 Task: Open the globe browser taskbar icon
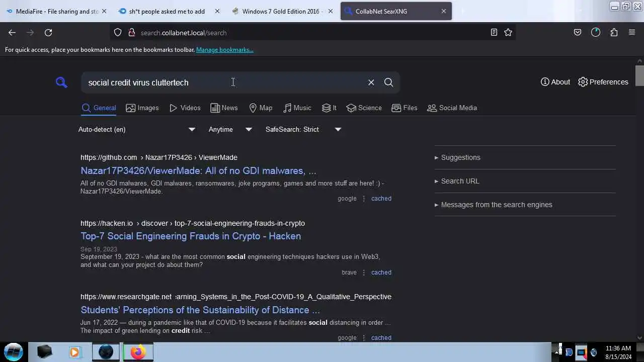point(106,352)
